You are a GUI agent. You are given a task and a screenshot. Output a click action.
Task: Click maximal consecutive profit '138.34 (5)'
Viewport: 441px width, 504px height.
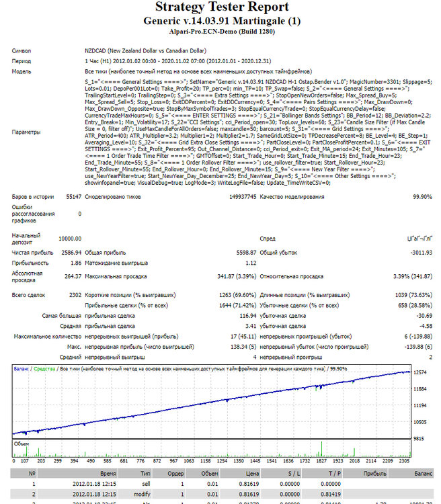243,347
